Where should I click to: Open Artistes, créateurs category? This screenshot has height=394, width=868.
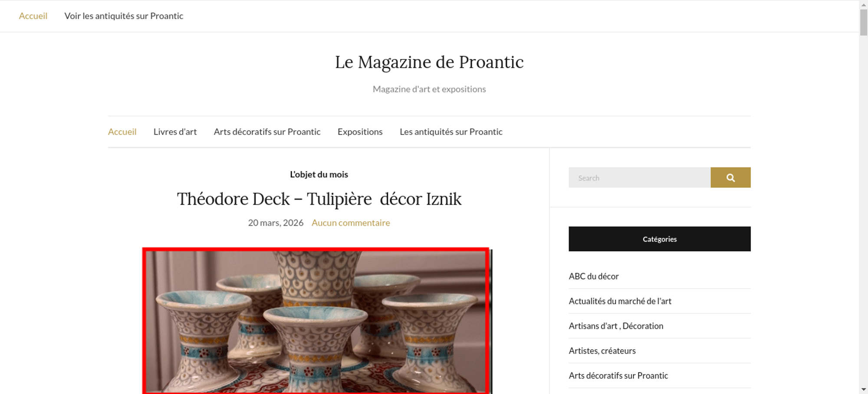(x=602, y=351)
